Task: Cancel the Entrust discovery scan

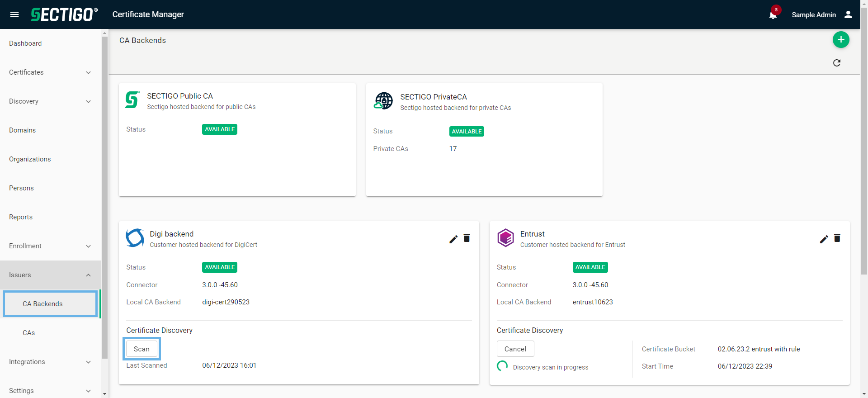Action: [515, 349]
